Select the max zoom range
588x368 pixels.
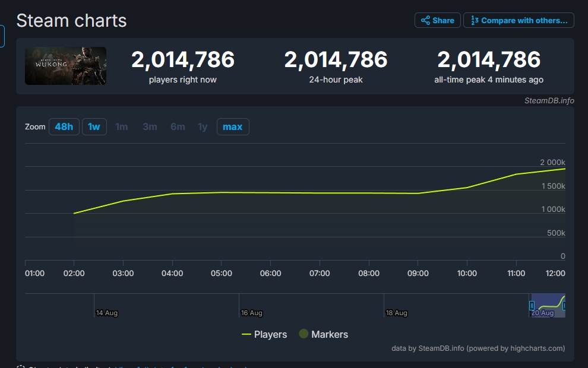[232, 127]
